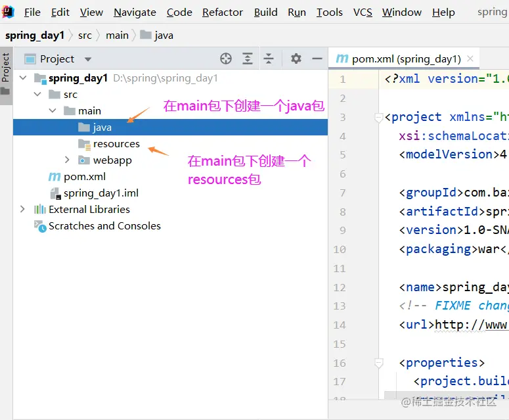The image size is (509, 420).
Task: Select pom.xml in project tree
Action: (x=85, y=177)
